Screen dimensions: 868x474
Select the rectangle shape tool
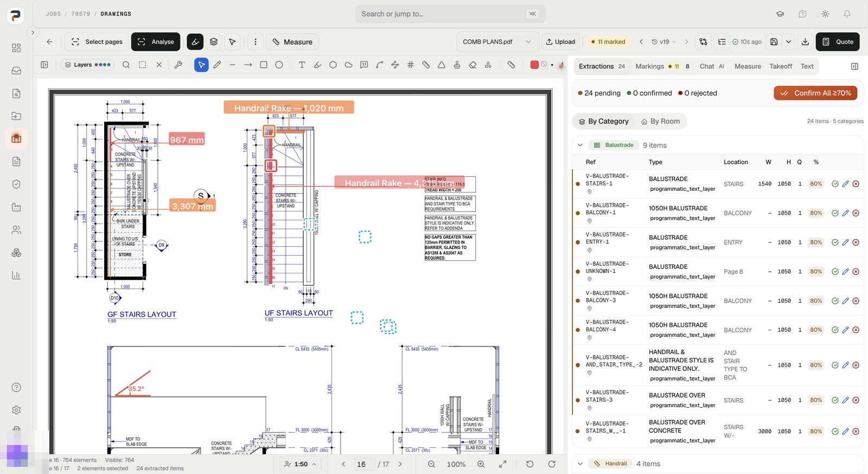[264, 65]
